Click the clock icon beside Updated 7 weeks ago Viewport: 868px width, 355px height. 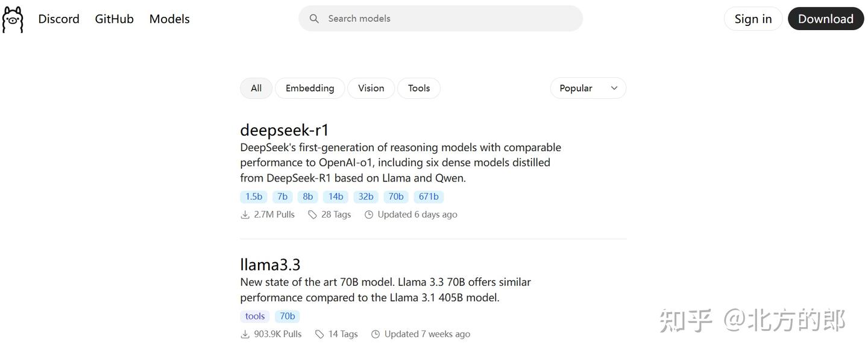click(x=376, y=333)
